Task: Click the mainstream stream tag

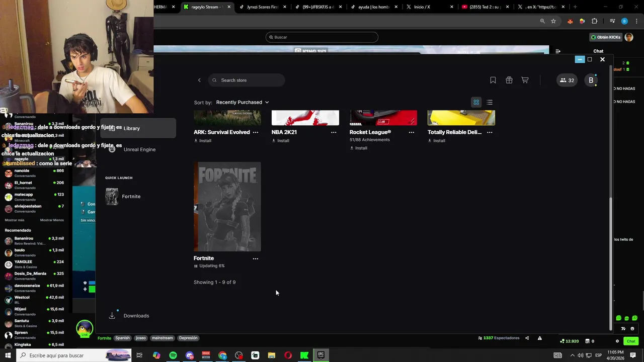Action: pos(162,338)
